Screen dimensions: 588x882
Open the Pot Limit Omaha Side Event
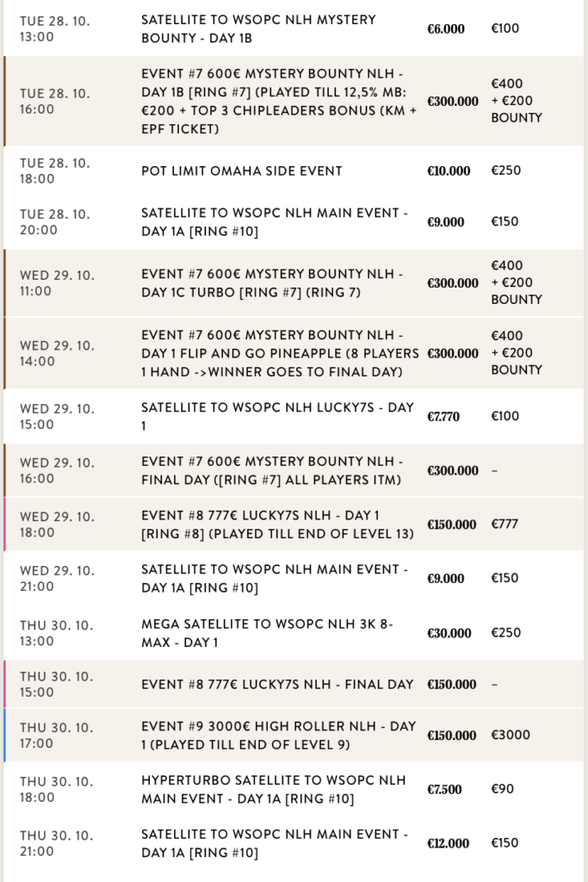point(242,171)
